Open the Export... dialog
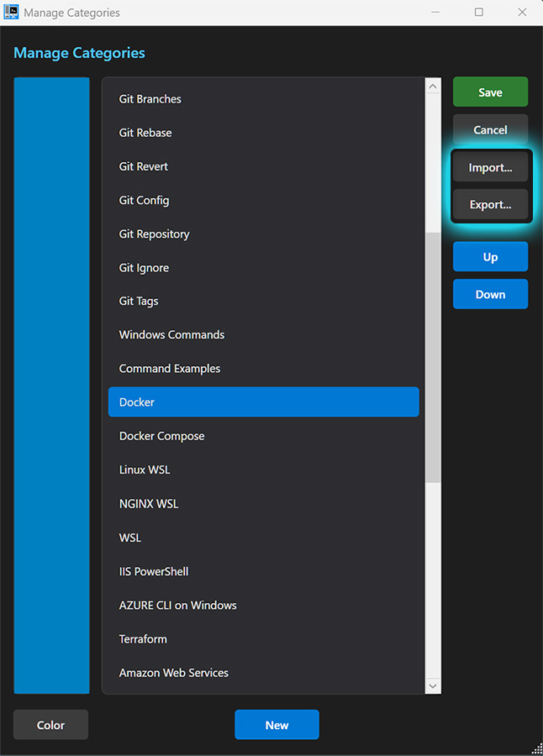Viewport: 543px width, 756px height. [x=490, y=204]
